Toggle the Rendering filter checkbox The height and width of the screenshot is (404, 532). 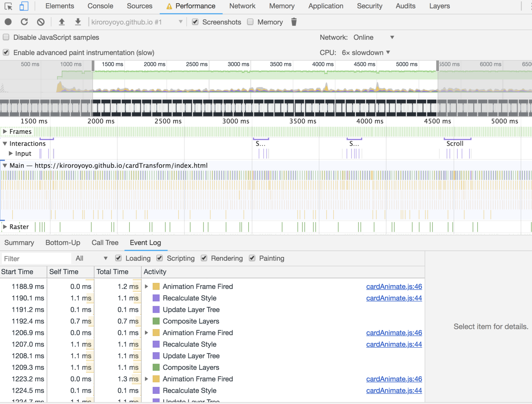pyautogui.click(x=204, y=258)
